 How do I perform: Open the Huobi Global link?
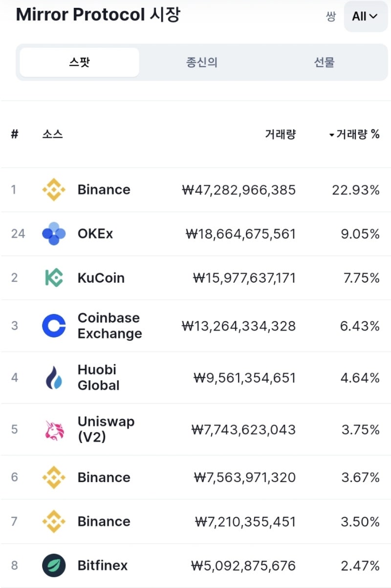[x=98, y=378]
